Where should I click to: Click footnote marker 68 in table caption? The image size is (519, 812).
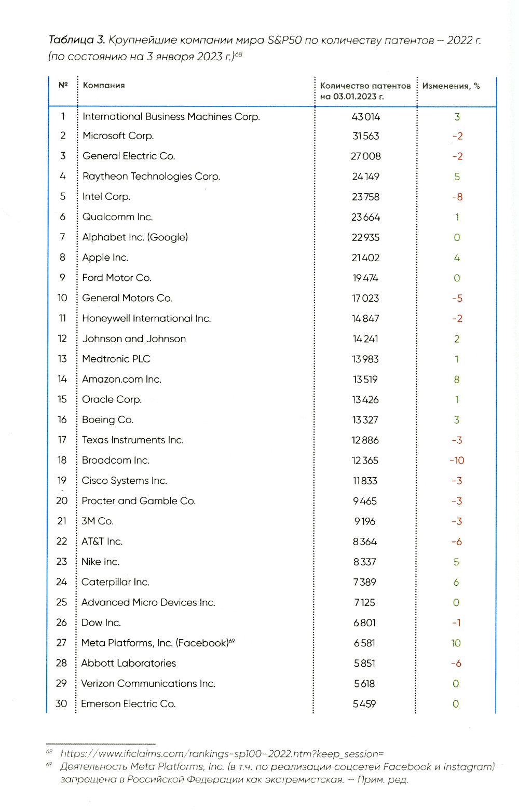[238, 55]
